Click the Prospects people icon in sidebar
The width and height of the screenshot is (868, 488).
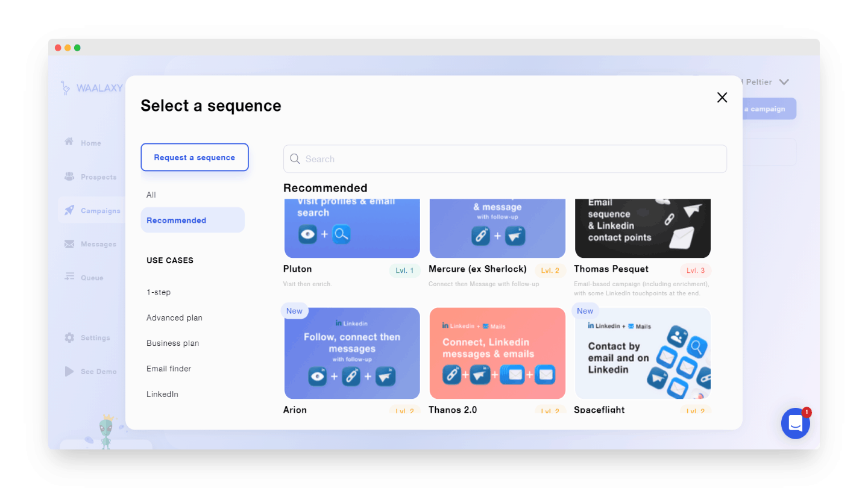69,177
